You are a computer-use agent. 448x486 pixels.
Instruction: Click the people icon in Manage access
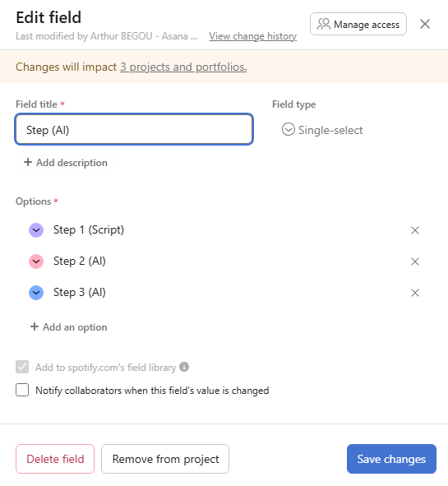(x=324, y=24)
